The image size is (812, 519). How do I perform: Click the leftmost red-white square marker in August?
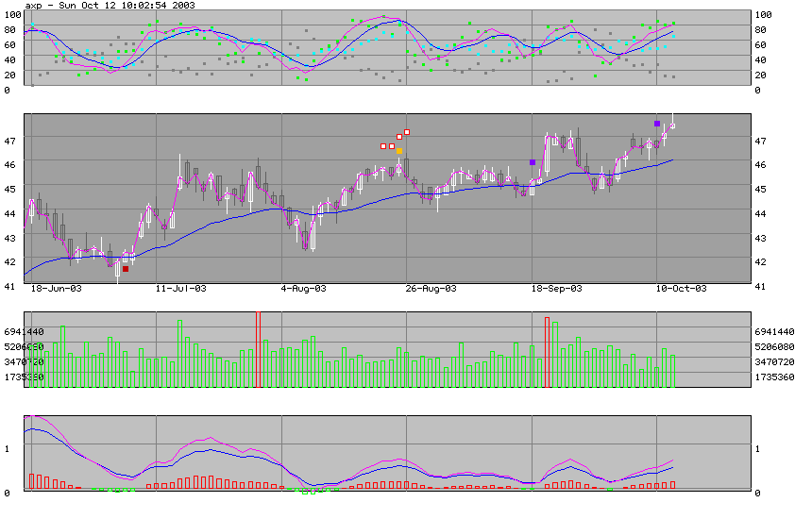pyautogui.click(x=383, y=146)
